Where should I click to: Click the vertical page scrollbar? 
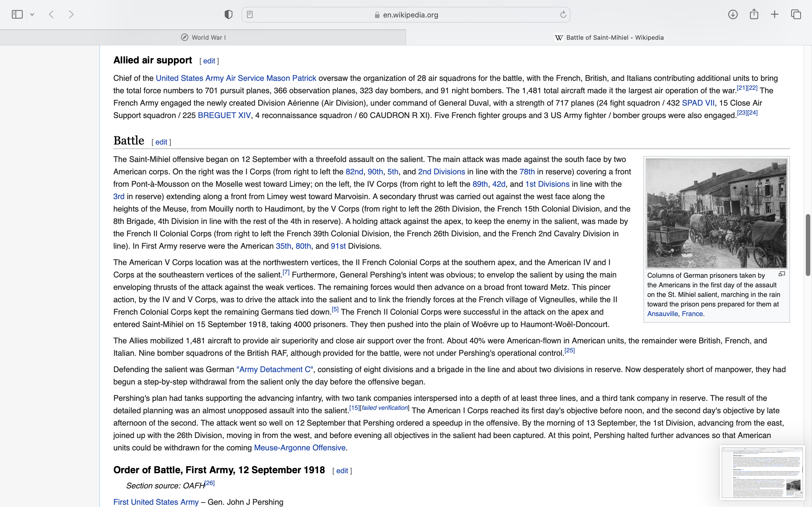(808, 245)
